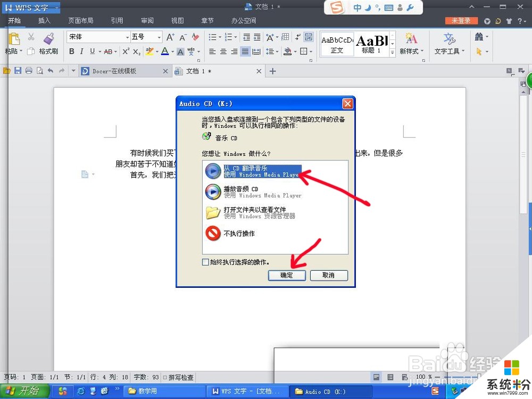Select 播放音频 CD option
The width and height of the screenshot is (532, 399).
pos(253,192)
